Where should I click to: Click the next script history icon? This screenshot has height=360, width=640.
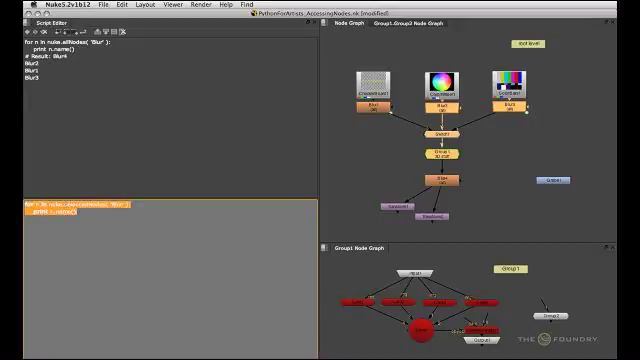(x=35, y=32)
